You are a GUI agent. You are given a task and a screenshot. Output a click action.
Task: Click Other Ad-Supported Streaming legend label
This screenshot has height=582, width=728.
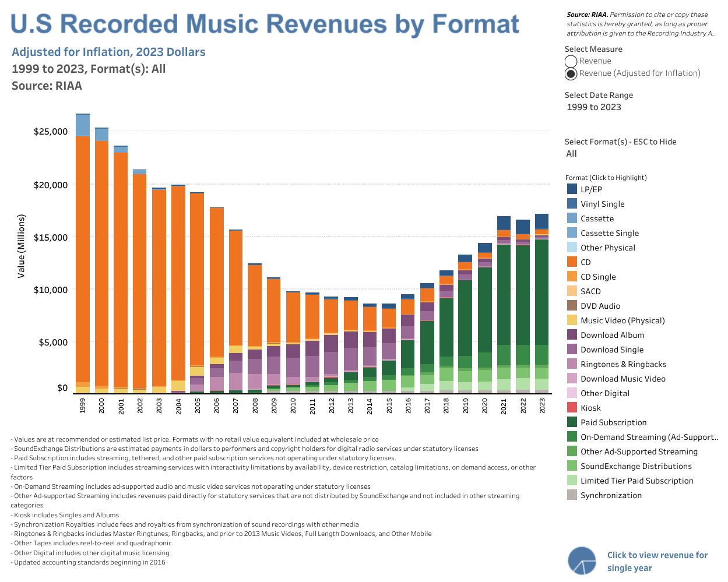639,452
